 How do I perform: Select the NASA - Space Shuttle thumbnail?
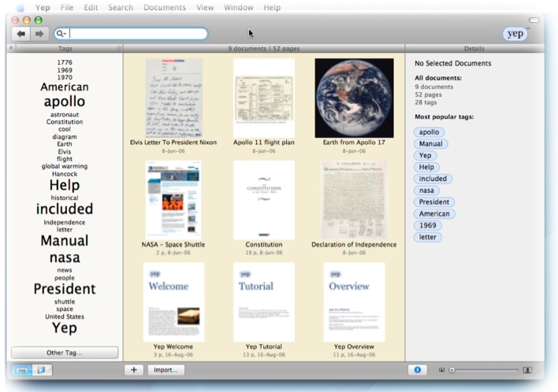tap(173, 200)
